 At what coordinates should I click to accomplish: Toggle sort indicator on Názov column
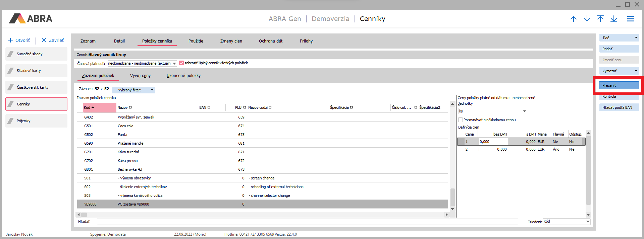coord(130,107)
